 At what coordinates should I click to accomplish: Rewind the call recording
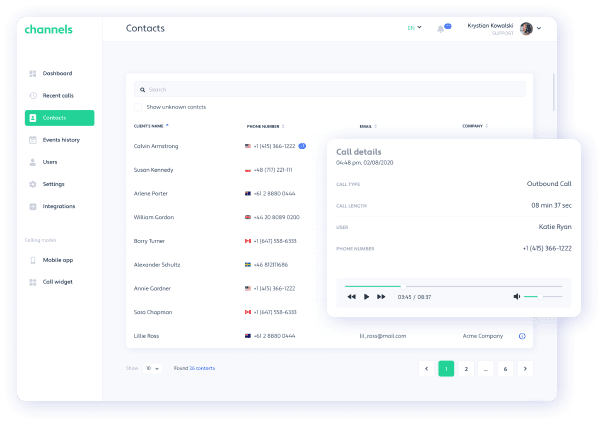pyautogui.click(x=351, y=297)
